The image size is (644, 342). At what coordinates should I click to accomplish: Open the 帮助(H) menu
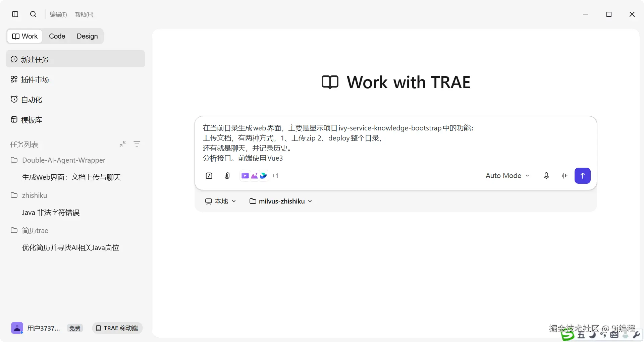coord(84,14)
